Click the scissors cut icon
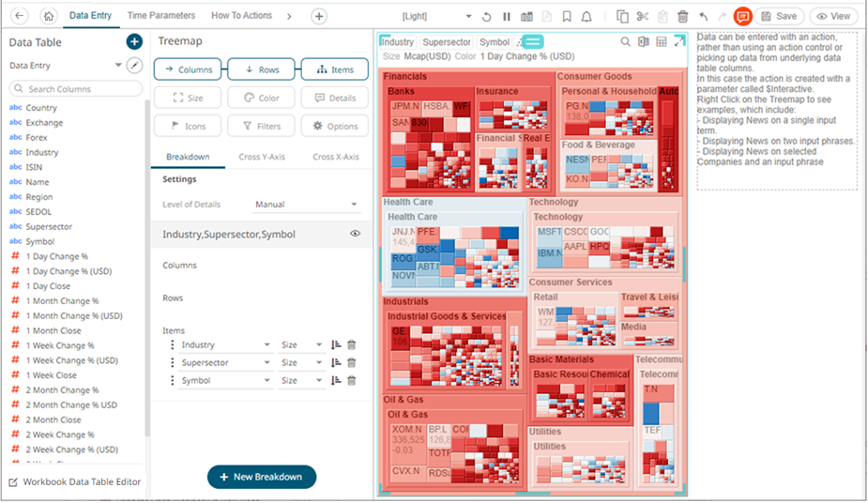Image resolution: width=868 pixels, height=503 pixels. (642, 16)
